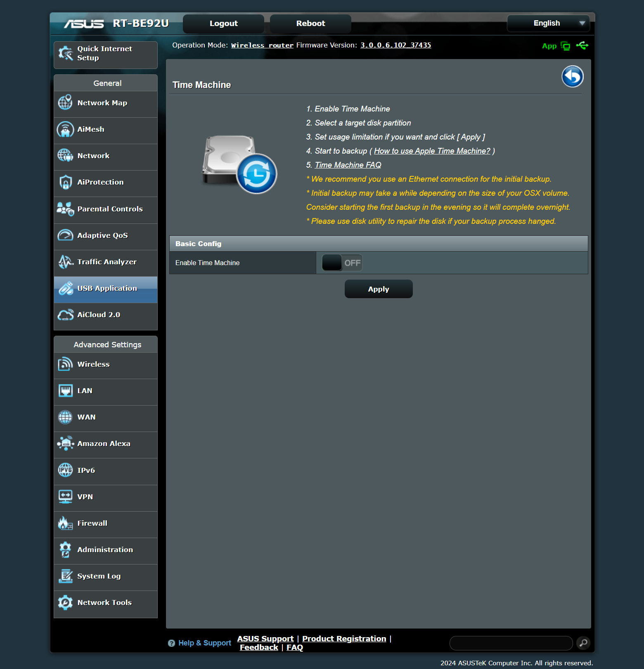
Task: Click the Help & Support text
Action: click(x=205, y=643)
